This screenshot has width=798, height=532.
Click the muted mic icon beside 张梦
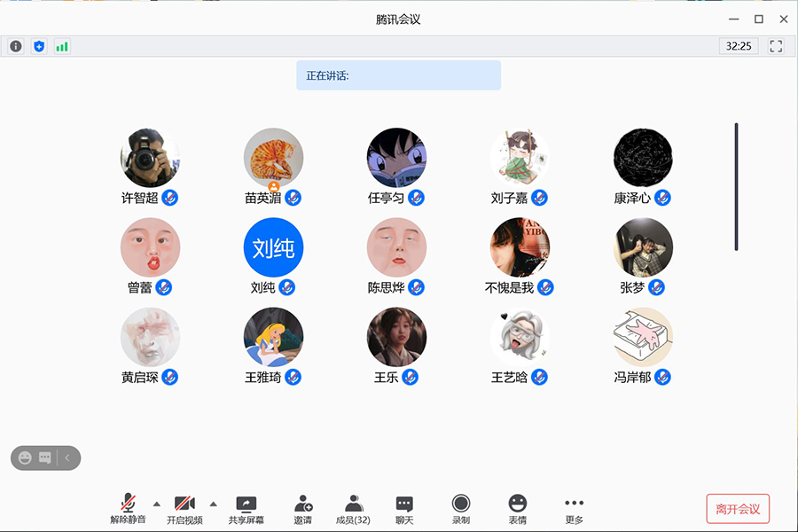coord(656,287)
